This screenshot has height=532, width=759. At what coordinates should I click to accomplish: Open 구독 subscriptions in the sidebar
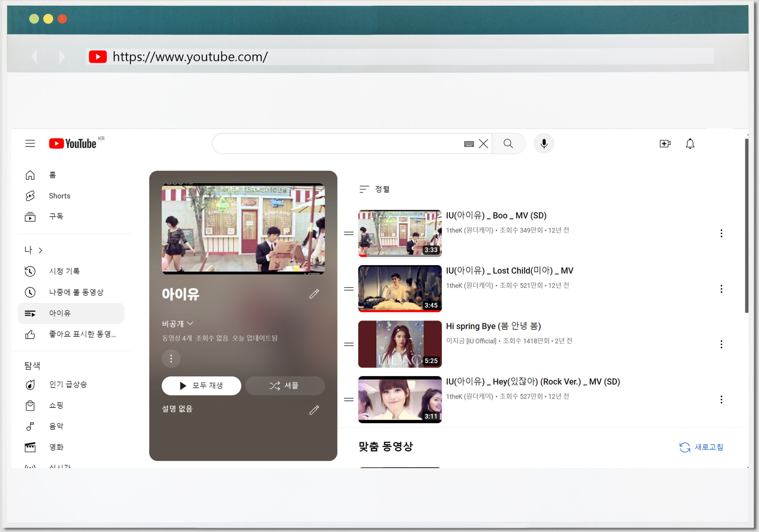(x=71, y=216)
